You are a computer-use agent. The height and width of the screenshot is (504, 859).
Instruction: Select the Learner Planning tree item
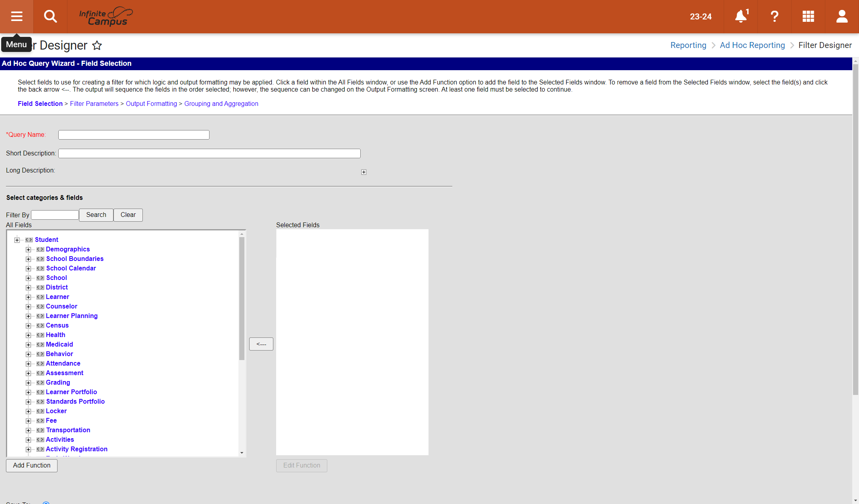click(71, 316)
